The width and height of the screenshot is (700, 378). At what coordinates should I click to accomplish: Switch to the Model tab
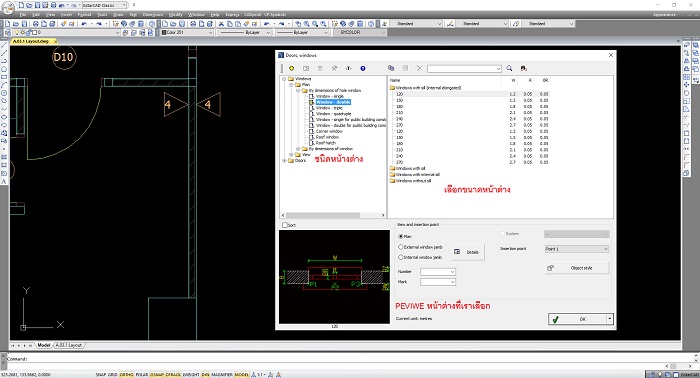44,345
